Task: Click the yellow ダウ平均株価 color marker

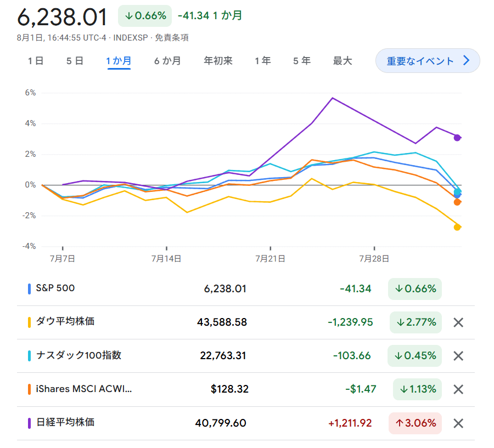Action: [x=29, y=322]
